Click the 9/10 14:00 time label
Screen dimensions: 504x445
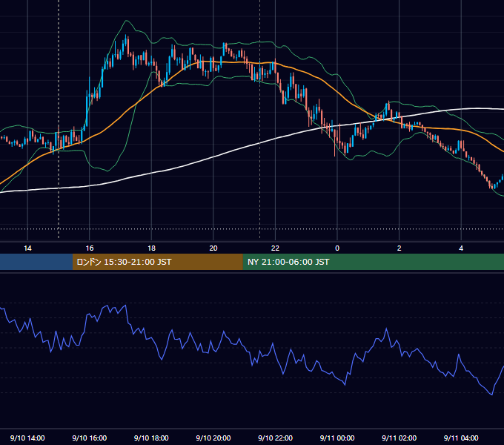(x=27, y=438)
